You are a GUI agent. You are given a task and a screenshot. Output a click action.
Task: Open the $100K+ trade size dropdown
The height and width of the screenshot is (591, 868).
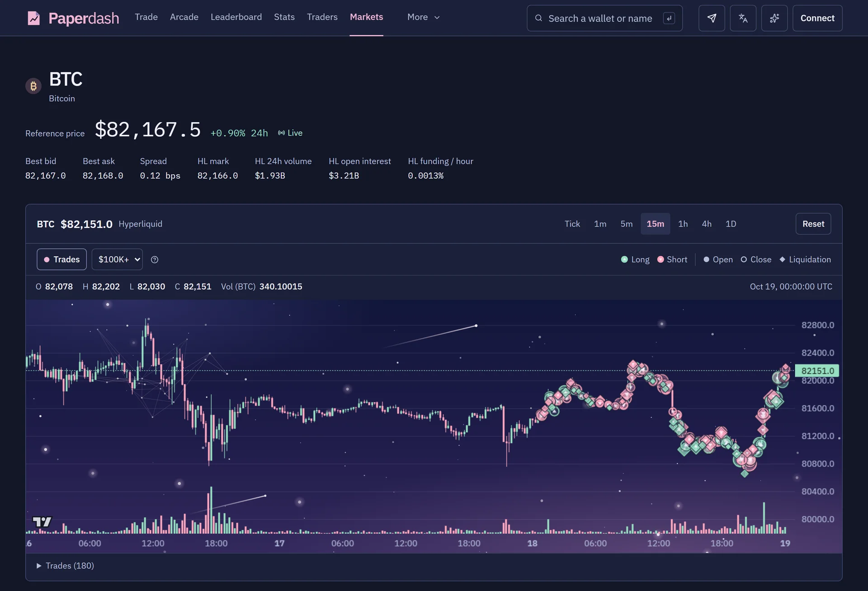tap(117, 259)
